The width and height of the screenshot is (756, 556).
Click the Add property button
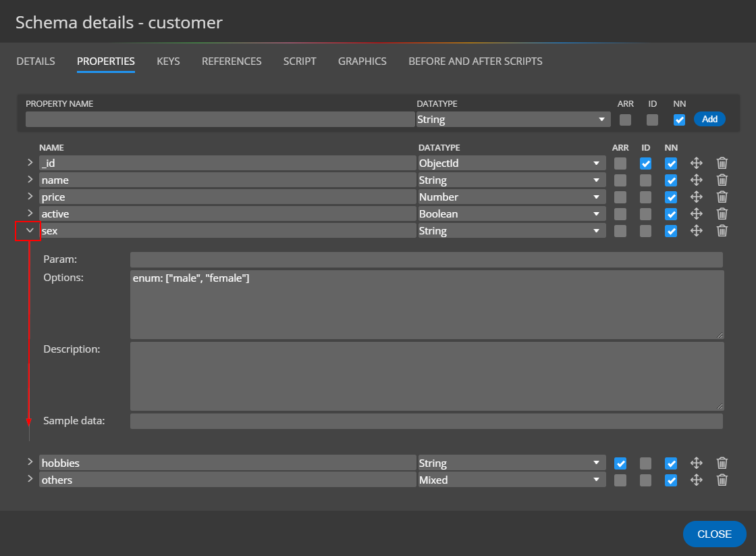click(709, 119)
